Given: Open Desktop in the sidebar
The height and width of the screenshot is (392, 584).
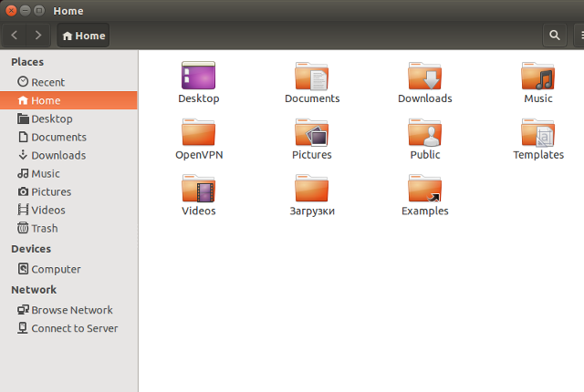Looking at the screenshot, I should coord(68,119).
